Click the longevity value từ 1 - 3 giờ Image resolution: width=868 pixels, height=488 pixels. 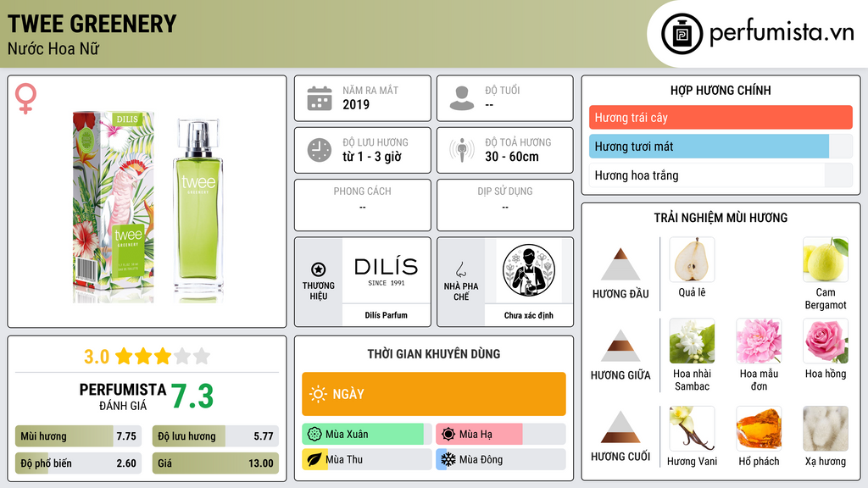(372, 157)
